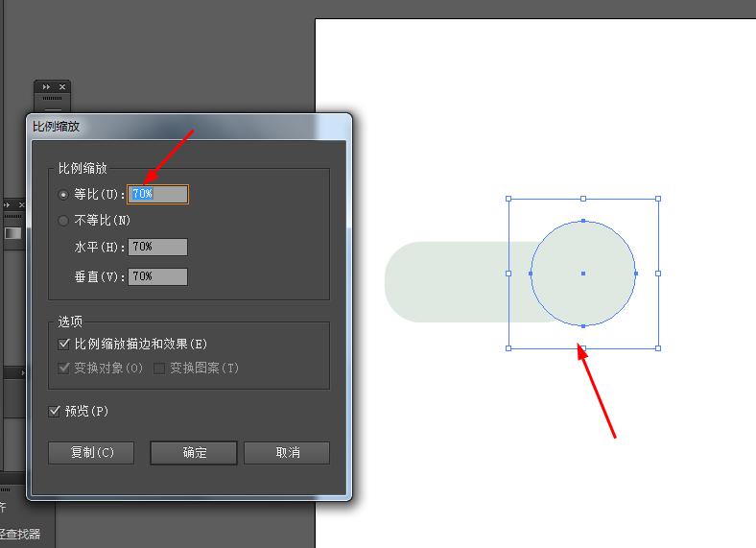Select the 不等比(N) non-uniform radio button
Image resolution: width=756 pixels, height=548 pixels.
[x=63, y=221]
